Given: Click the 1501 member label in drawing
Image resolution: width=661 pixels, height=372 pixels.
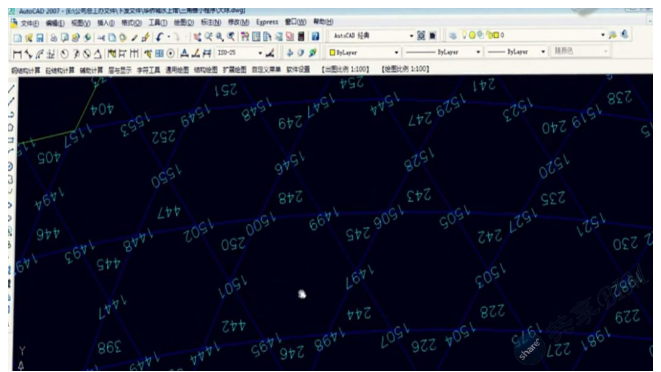Looking at the screenshot, I should pyautogui.click(x=233, y=287).
